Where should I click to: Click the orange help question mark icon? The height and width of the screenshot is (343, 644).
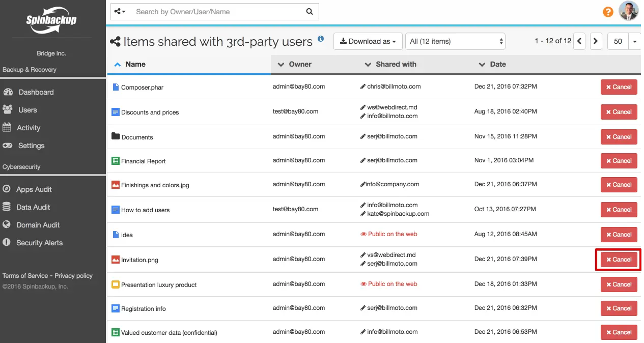(608, 12)
